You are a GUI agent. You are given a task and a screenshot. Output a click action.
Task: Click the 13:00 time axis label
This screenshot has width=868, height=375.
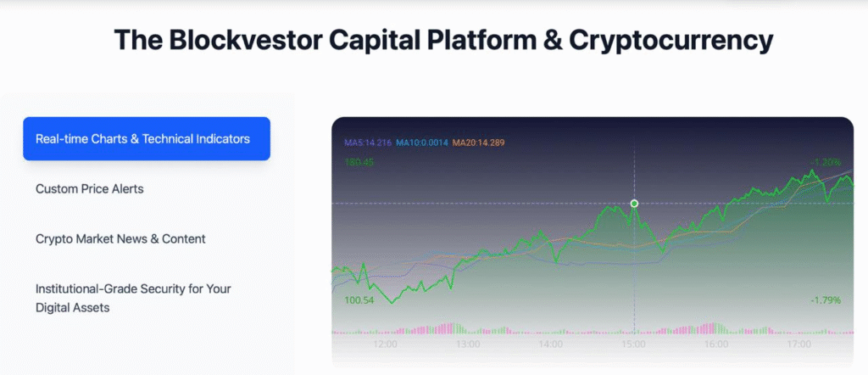click(x=468, y=344)
